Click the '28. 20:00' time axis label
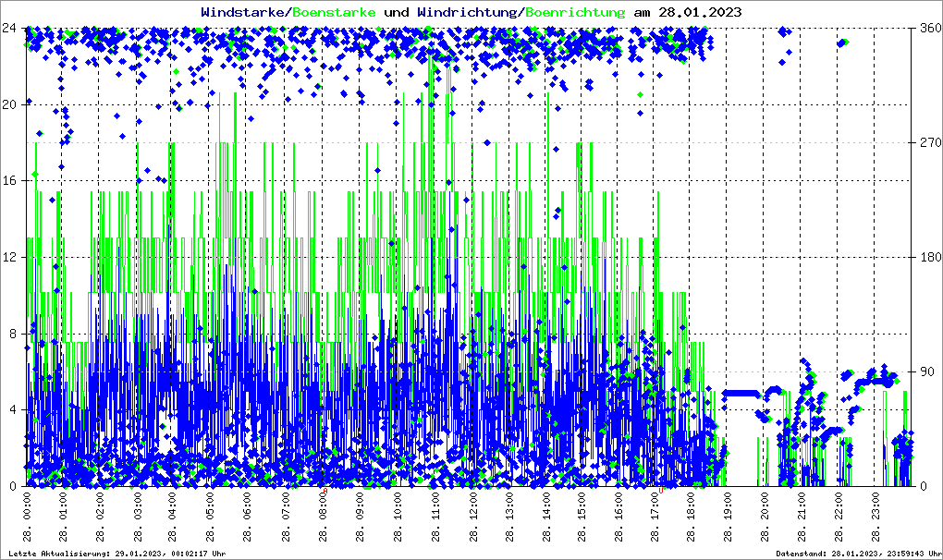Viewport: 943px width, 560px height. pos(765,517)
